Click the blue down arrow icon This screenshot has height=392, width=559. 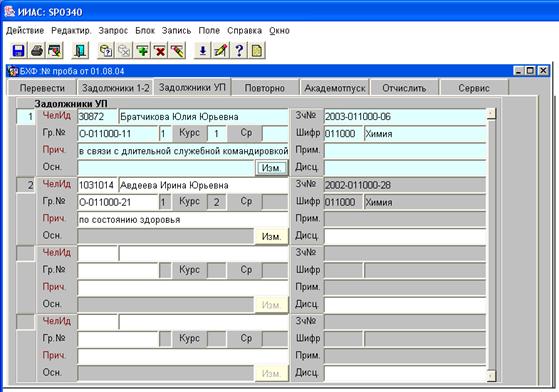click(202, 50)
